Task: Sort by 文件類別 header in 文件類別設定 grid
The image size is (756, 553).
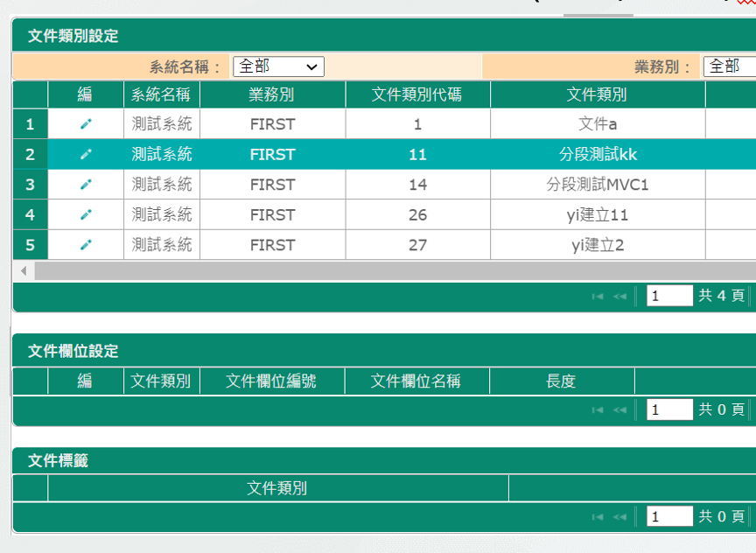Action: coord(598,94)
